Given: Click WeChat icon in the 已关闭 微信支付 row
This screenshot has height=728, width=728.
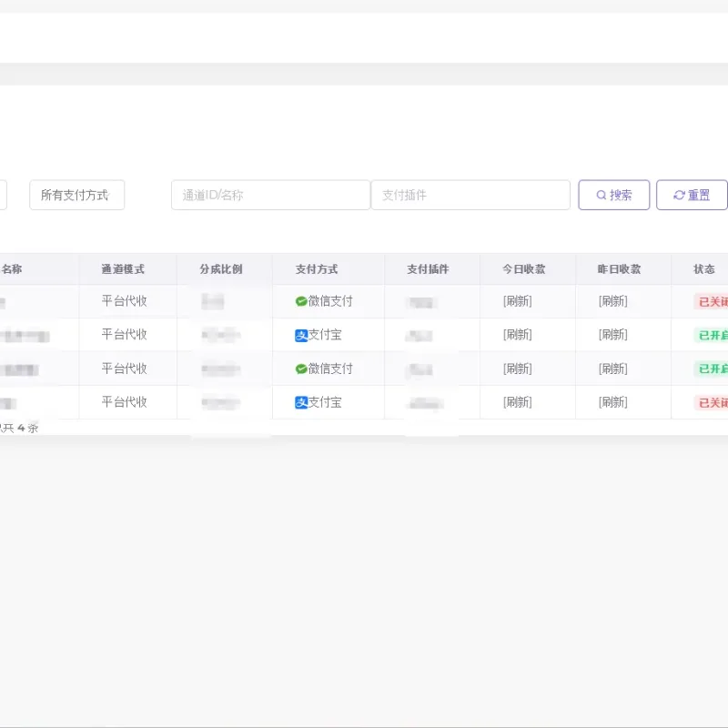Looking at the screenshot, I should pos(301,301).
